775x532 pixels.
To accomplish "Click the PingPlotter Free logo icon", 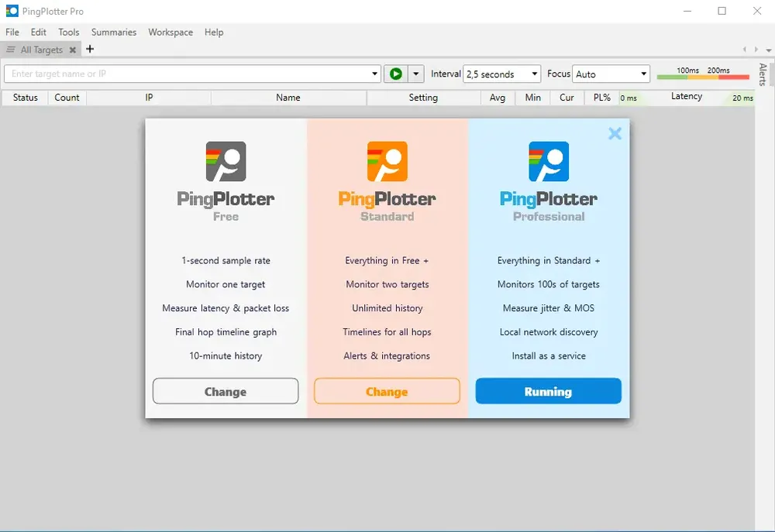I will point(226,162).
